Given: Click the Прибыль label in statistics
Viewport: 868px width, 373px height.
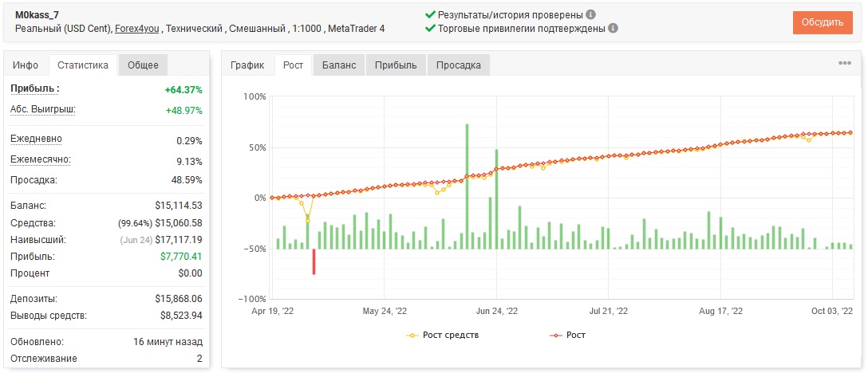Looking at the screenshot, I should 35,88.
